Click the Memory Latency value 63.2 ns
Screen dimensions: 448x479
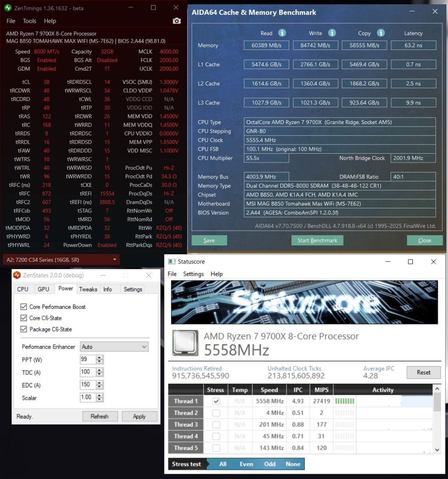(x=413, y=45)
